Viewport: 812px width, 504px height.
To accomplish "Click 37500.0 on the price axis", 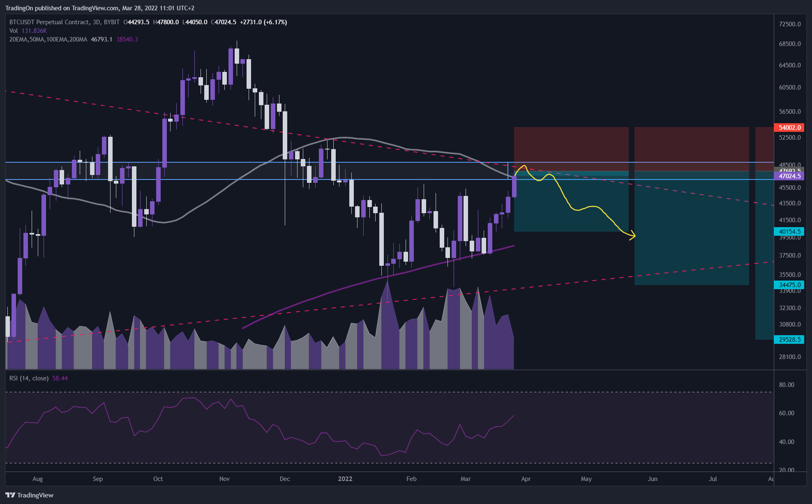I will 790,255.
